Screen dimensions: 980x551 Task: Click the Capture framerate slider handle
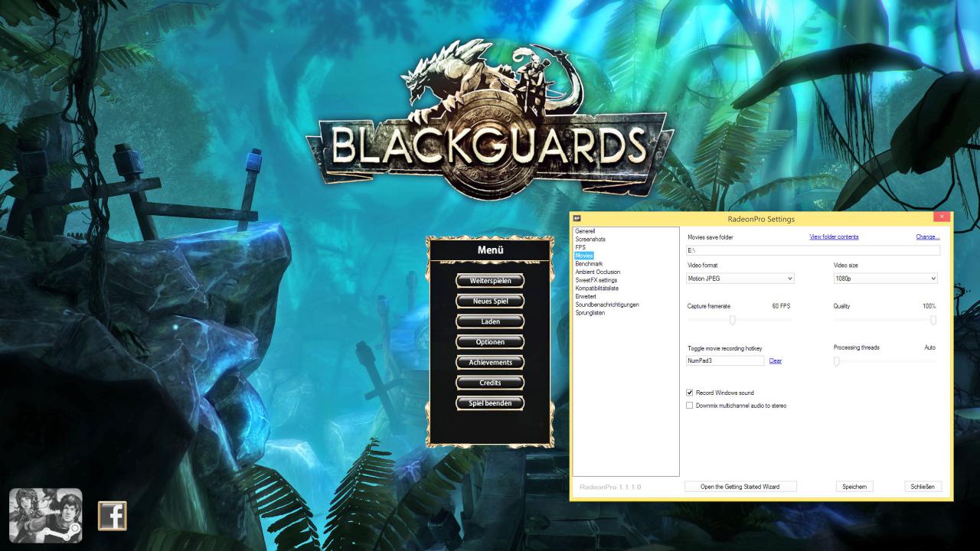[x=733, y=320]
